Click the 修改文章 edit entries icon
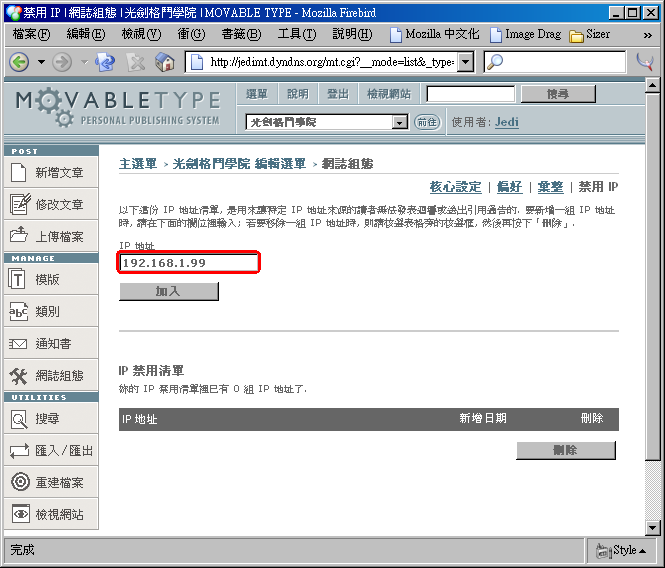 [20, 204]
